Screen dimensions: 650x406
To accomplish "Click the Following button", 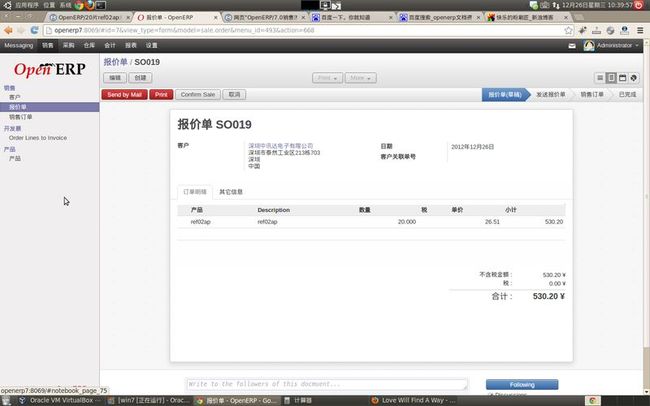I will (x=522, y=384).
